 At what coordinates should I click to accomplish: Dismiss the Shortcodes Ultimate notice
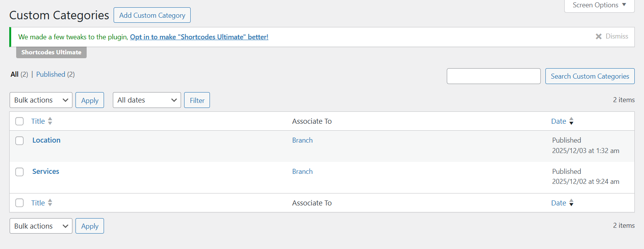click(612, 36)
